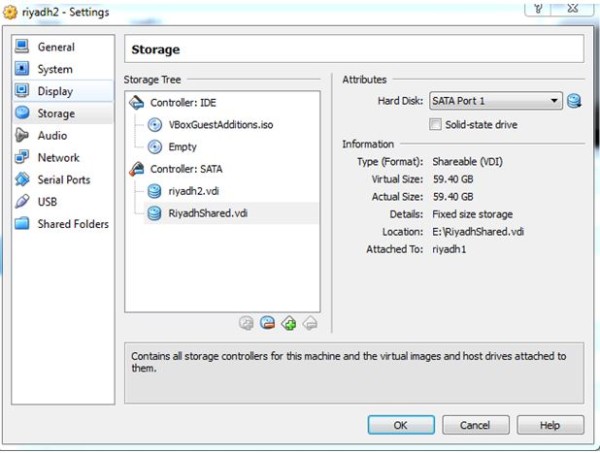Click the USB plug icon
Screen dimensions: 600x453
[22, 201]
